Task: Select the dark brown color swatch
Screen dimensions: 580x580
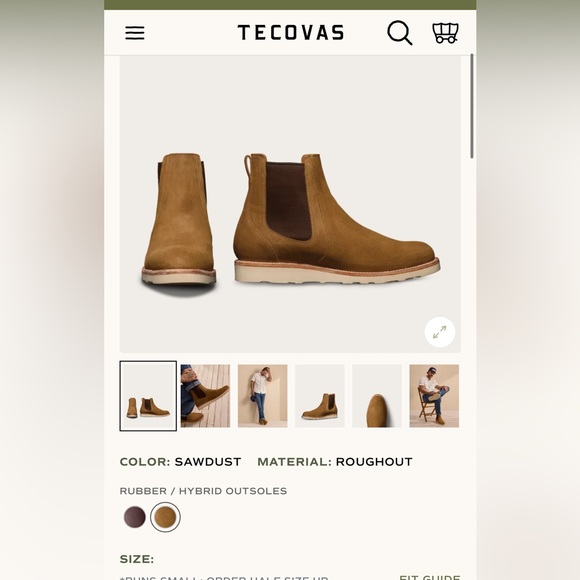Action: click(x=135, y=517)
